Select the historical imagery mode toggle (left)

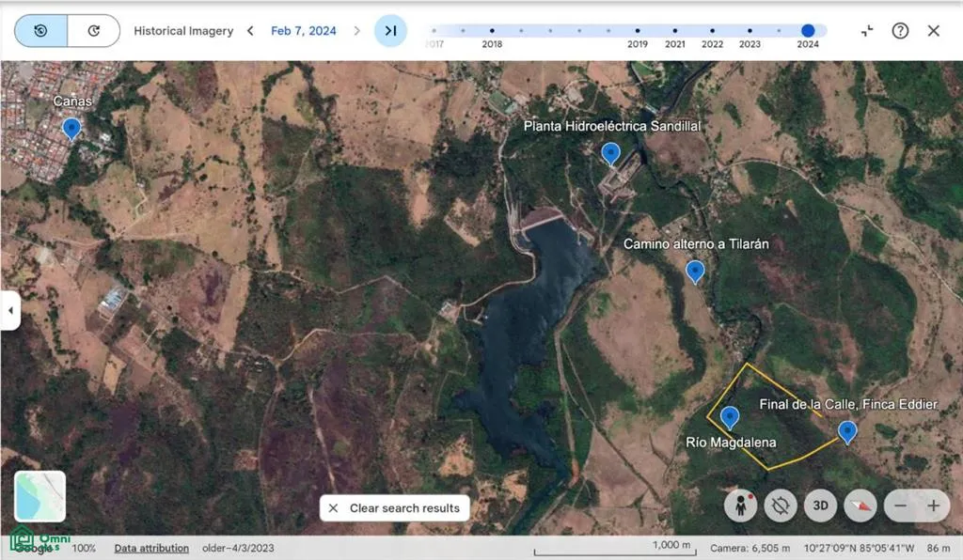coord(41,31)
